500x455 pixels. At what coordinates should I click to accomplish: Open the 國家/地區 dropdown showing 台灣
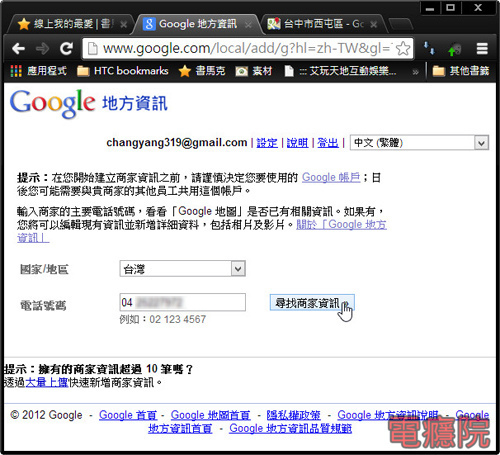pos(183,269)
